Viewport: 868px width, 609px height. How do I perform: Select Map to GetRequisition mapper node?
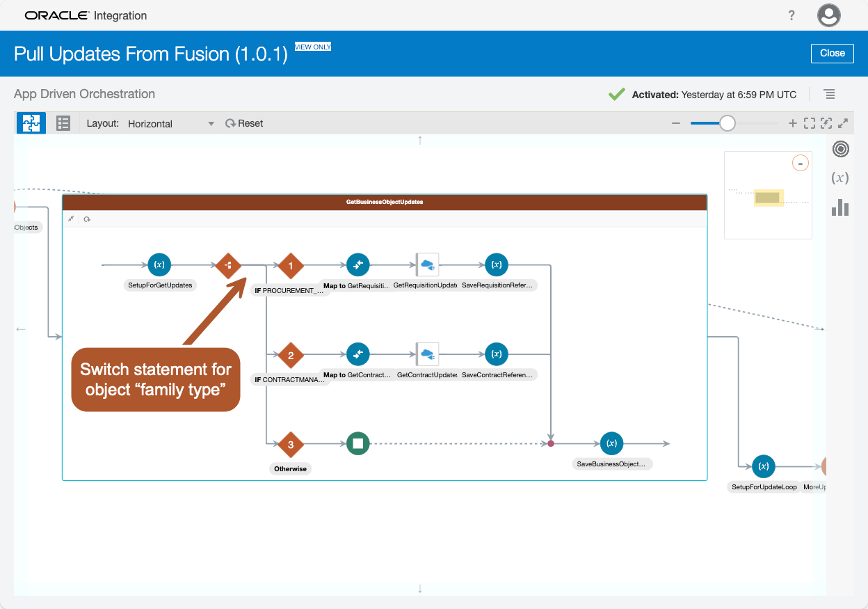pyautogui.click(x=358, y=264)
